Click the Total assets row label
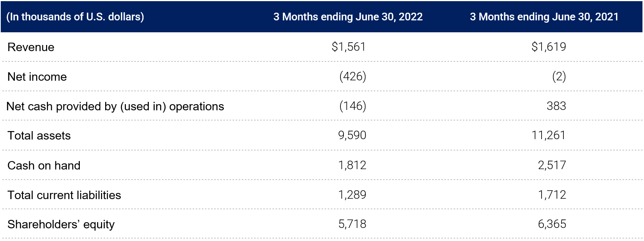This screenshot has height=241, width=644. point(39,136)
